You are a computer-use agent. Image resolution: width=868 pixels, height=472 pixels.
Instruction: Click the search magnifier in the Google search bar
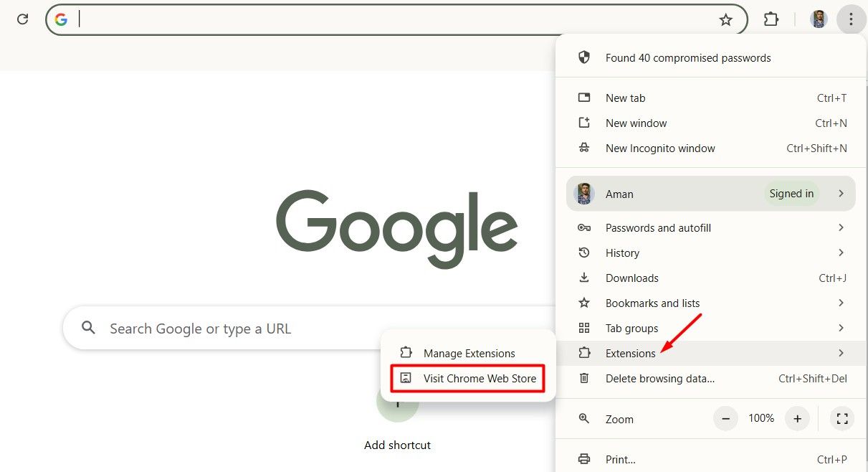pyautogui.click(x=88, y=328)
